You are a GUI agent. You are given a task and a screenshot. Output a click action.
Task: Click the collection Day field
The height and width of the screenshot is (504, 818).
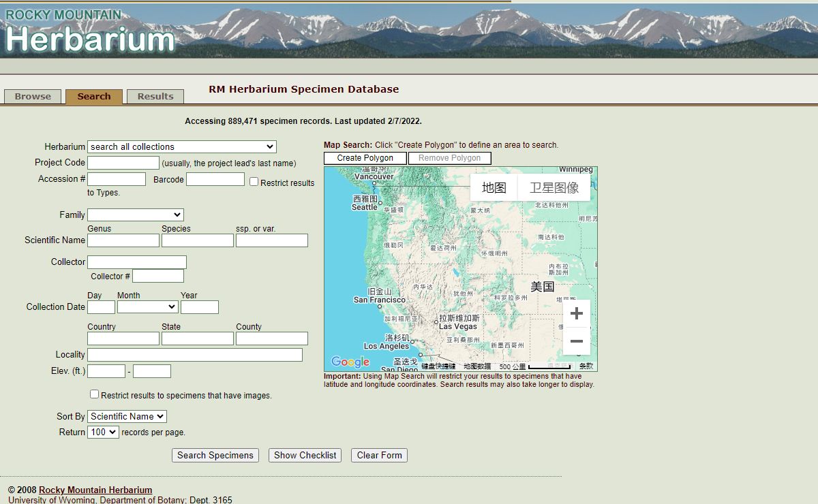click(x=102, y=307)
